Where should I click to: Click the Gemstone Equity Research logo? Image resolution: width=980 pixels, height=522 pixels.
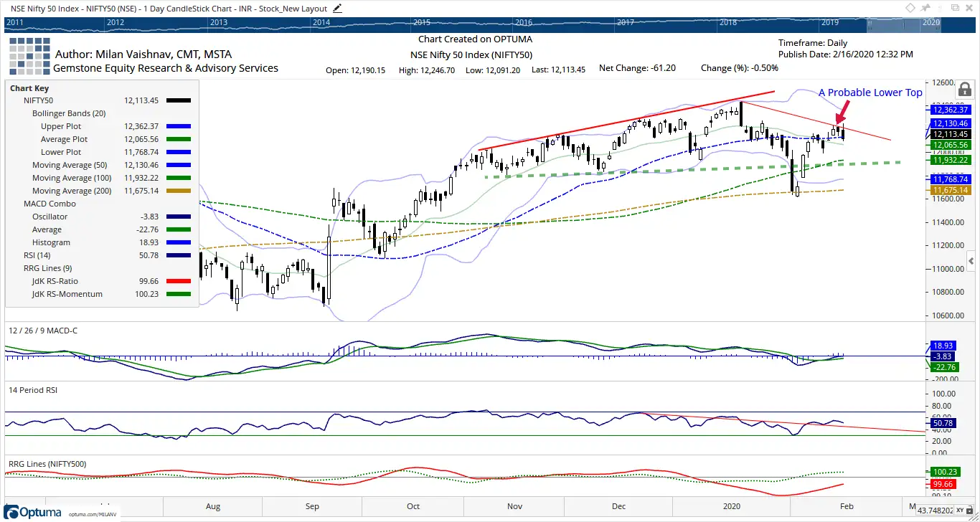click(x=29, y=57)
